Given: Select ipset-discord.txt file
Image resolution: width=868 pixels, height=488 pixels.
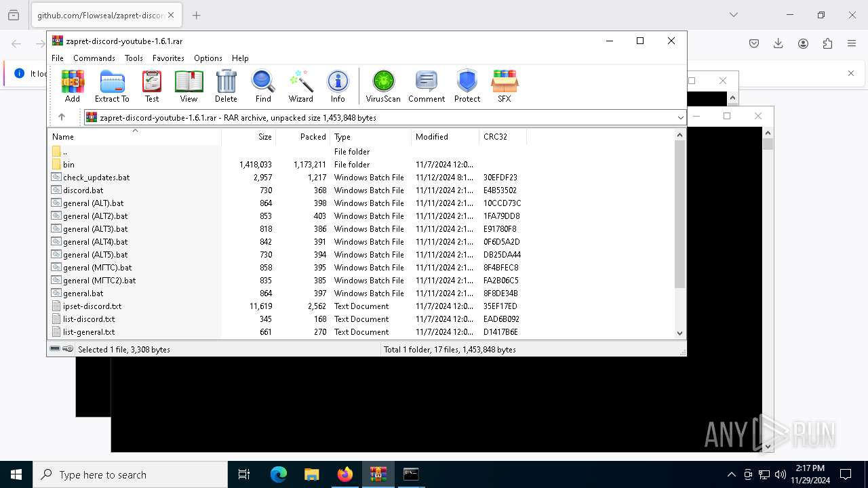Looking at the screenshot, I should (x=361, y=306).
